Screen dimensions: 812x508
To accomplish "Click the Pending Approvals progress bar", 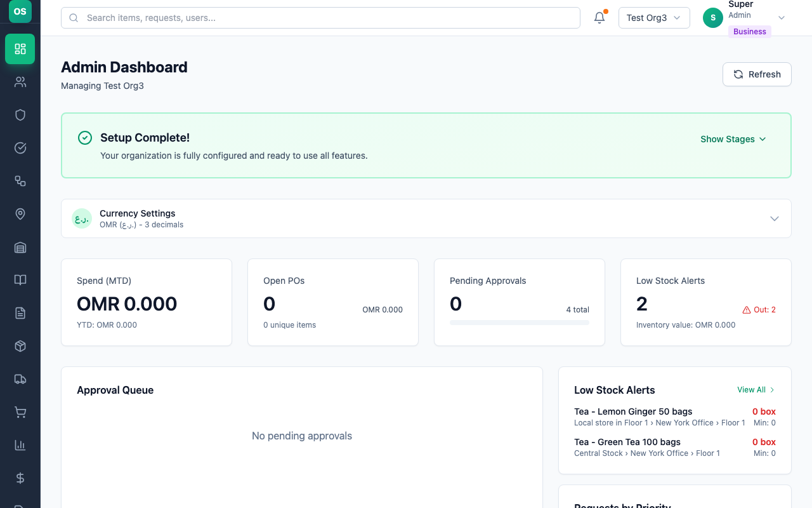I will (519, 323).
